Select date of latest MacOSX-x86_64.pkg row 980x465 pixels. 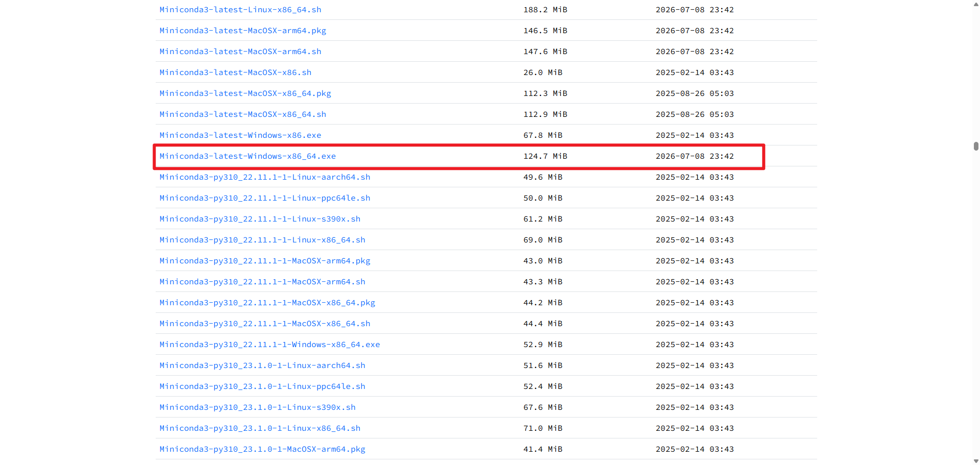point(695,93)
